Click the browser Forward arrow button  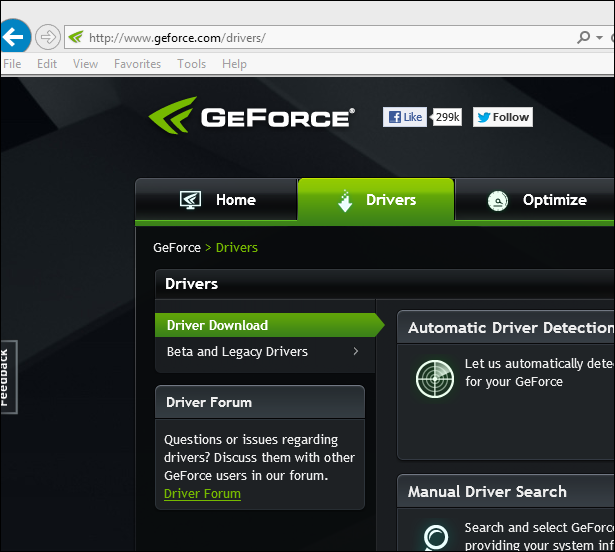pyautogui.click(x=48, y=38)
